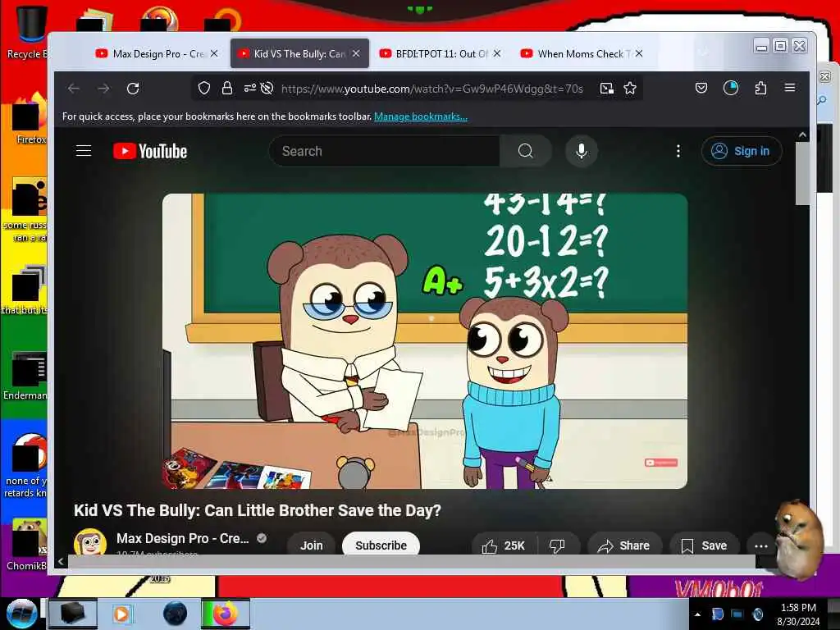Subscribe to Max Design Pro channel
840x630 pixels.
point(381,546)
